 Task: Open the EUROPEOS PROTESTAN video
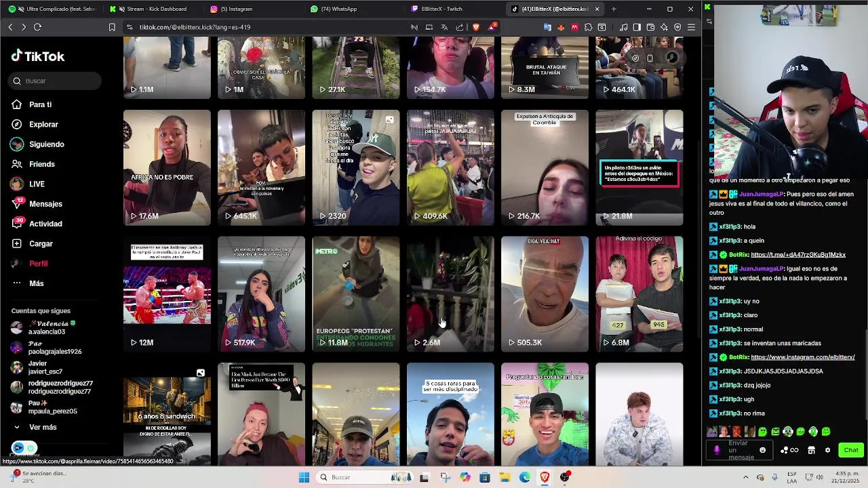tap(356, 294)
